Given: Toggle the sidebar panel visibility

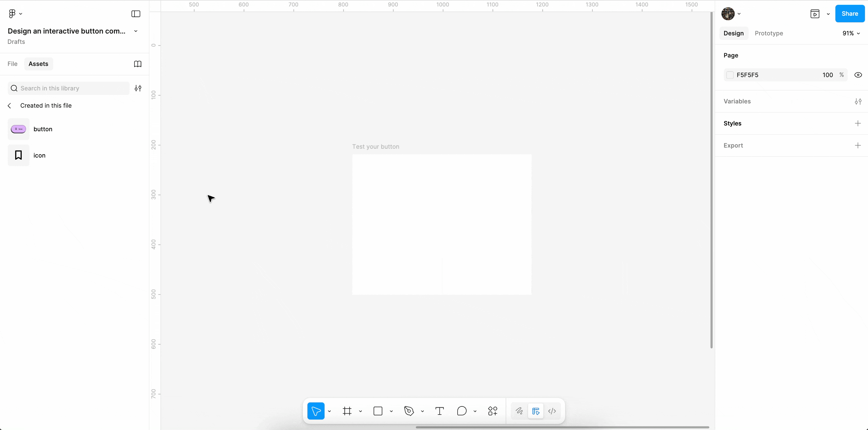Looking at the screenshot, I should pyautogui.click(x=136, y=14).
